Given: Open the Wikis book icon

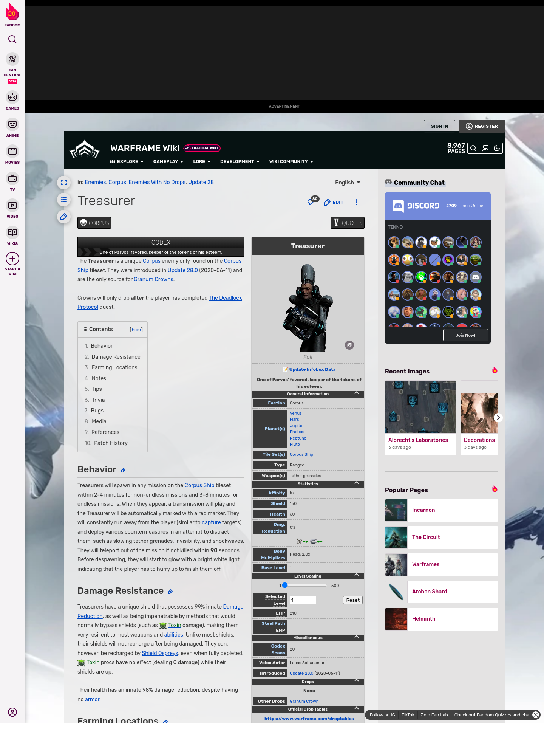Looking at the screenshot, I should (x=12, y=232).
